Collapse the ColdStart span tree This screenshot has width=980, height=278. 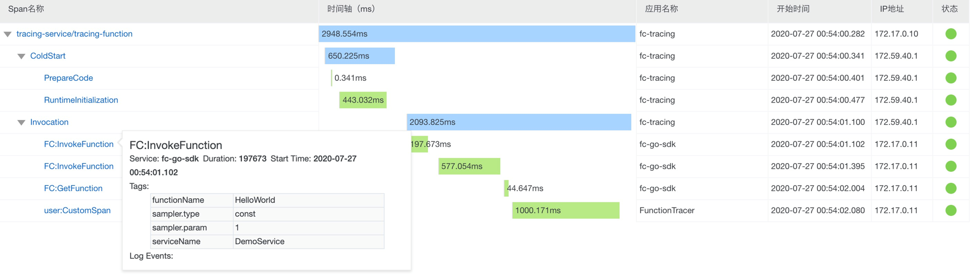point(21,56)
